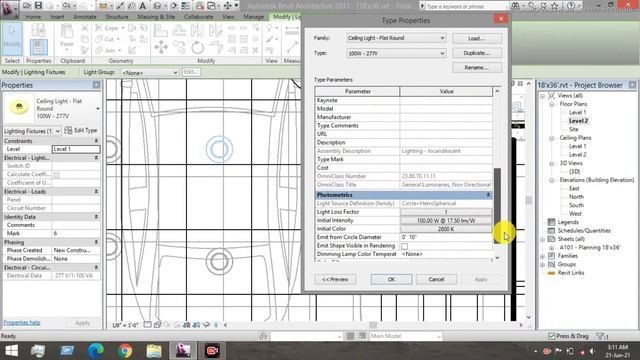Open Chrome from the Windows taskbar

pyautogui.click(x=125, y=351)
